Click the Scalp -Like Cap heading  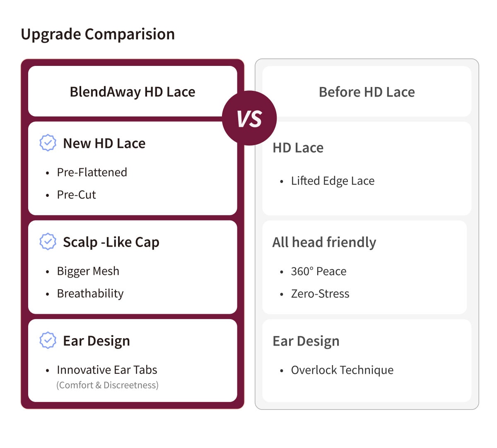[111, 242]
